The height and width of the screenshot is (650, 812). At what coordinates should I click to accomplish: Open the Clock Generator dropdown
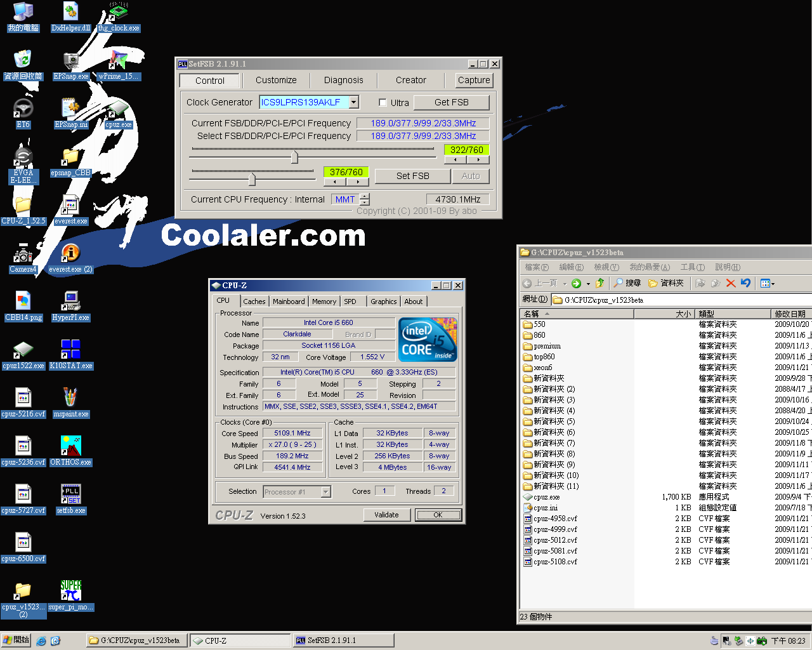point(354,102)
